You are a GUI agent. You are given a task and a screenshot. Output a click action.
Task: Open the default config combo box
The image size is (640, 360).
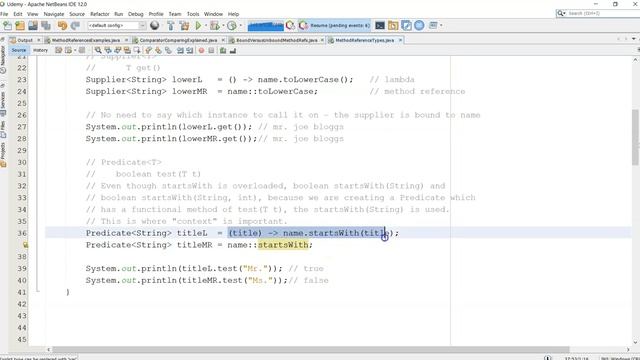tap(116, 26)
